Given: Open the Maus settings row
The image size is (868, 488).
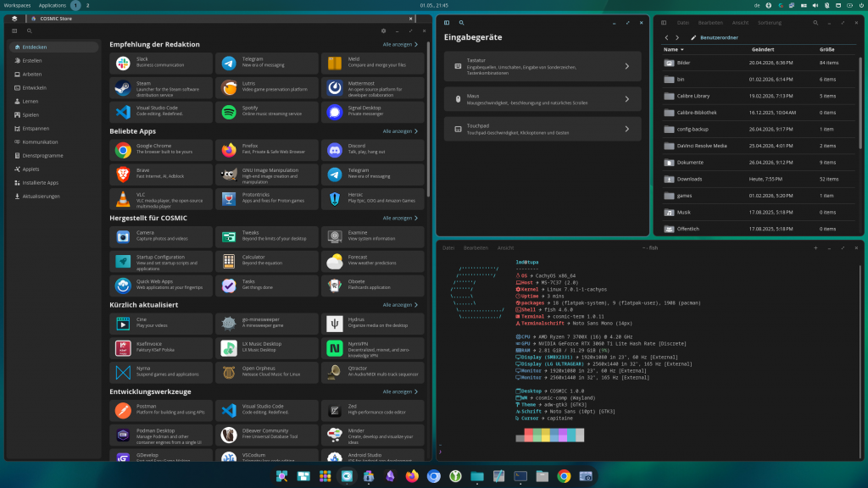Looking at the screenshot, I should click(x=542, y=99).
